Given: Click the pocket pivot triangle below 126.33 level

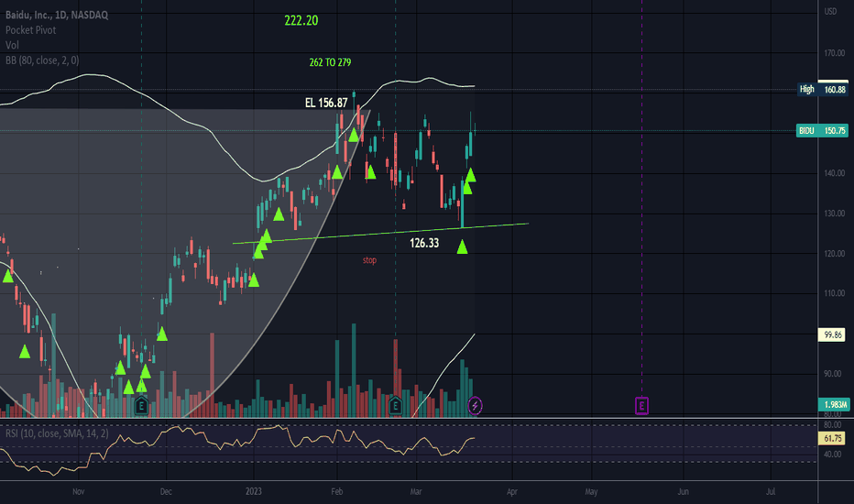Looking at the screenshot, I should 463,248.
